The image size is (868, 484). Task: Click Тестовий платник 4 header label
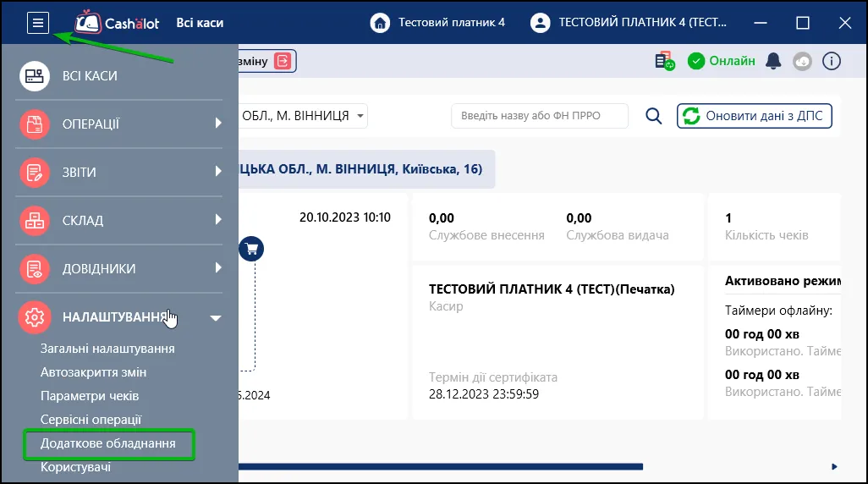[x=452, y=23]
